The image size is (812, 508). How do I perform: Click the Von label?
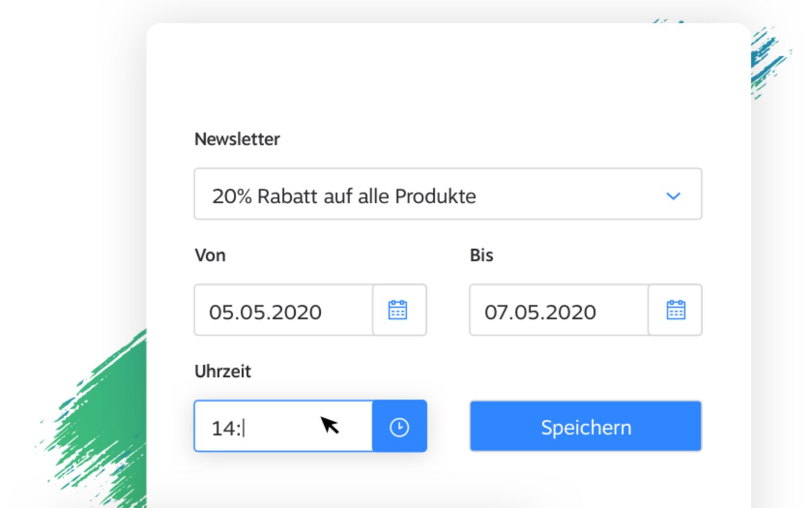(210, 255)
